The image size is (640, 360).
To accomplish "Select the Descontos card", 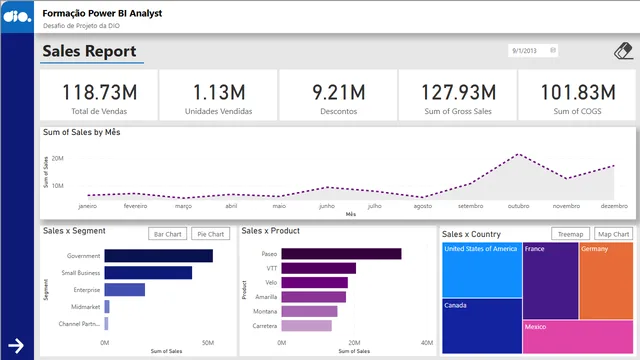I will [338, 95].
